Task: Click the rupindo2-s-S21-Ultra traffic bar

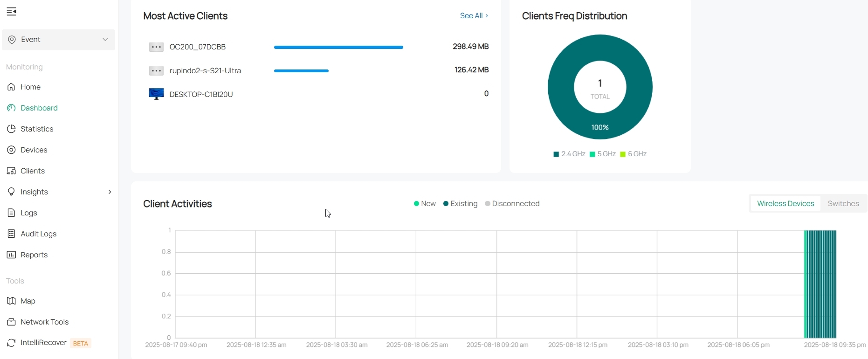Action: (x=301, y=71)
